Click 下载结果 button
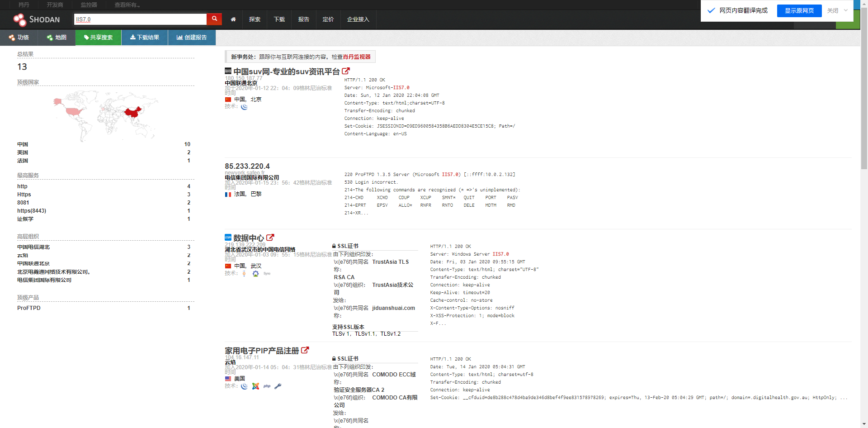The width and height of the screenshot is (868, 428). [145, 38]
